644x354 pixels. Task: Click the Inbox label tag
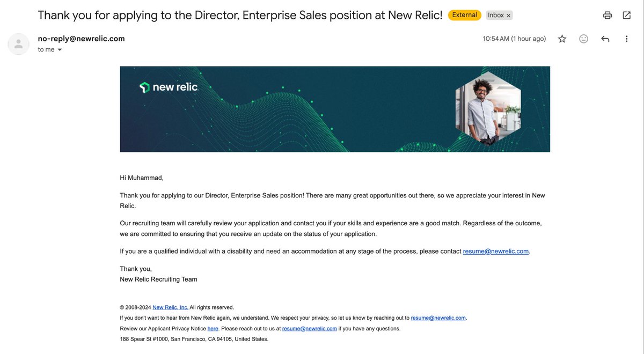(496, 15)
